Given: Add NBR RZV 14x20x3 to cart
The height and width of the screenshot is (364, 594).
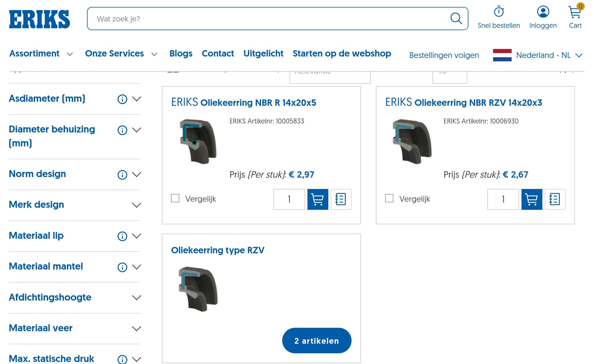Looking at the screenshot, I should pos(532,199).
